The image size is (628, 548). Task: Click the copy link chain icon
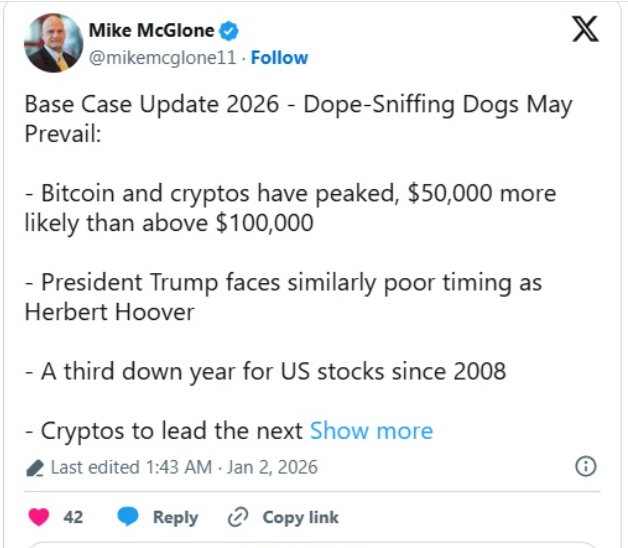[x=238, y=517]
